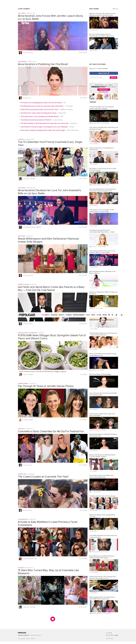
Task: Sign up with Facebook button
Action: tap(104, 73)
